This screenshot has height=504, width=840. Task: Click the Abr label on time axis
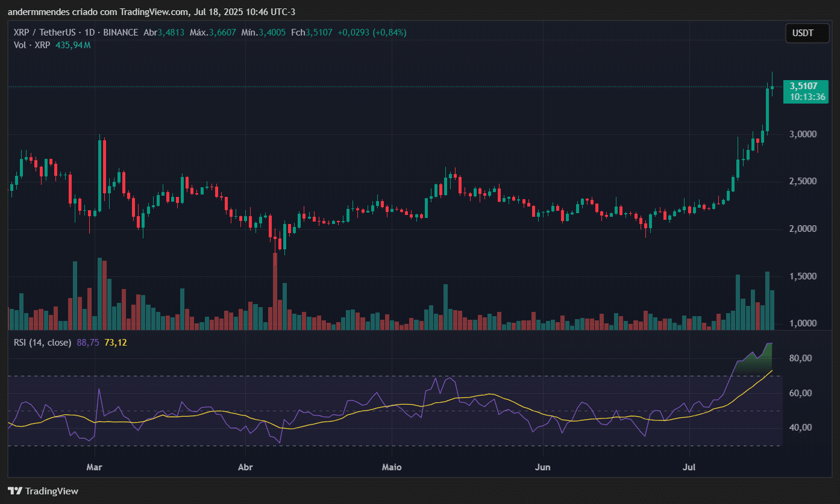(245, 467)
